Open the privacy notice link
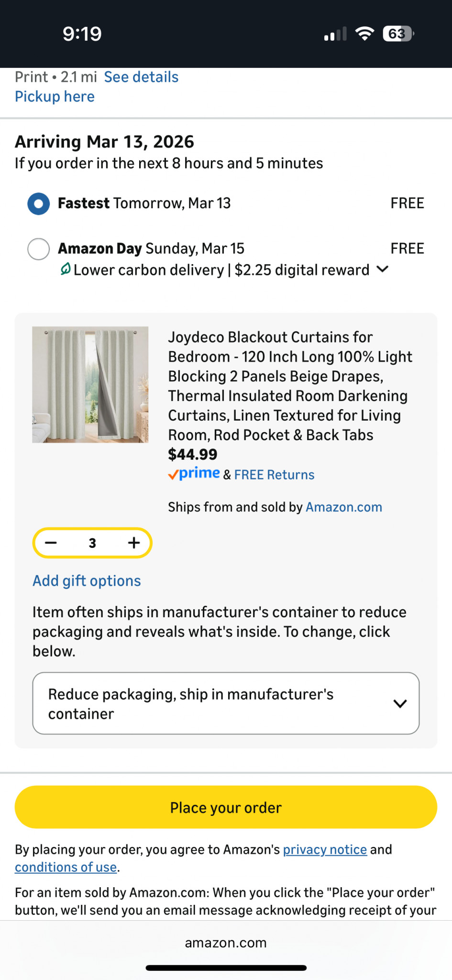 point(325,849)
